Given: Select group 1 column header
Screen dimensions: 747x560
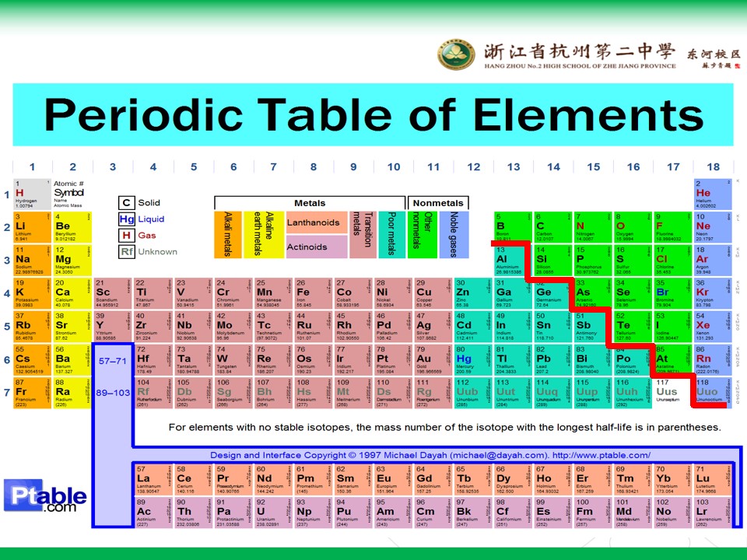Looking at the screenshot, I should pyautogui.click(x=32, y=166).
